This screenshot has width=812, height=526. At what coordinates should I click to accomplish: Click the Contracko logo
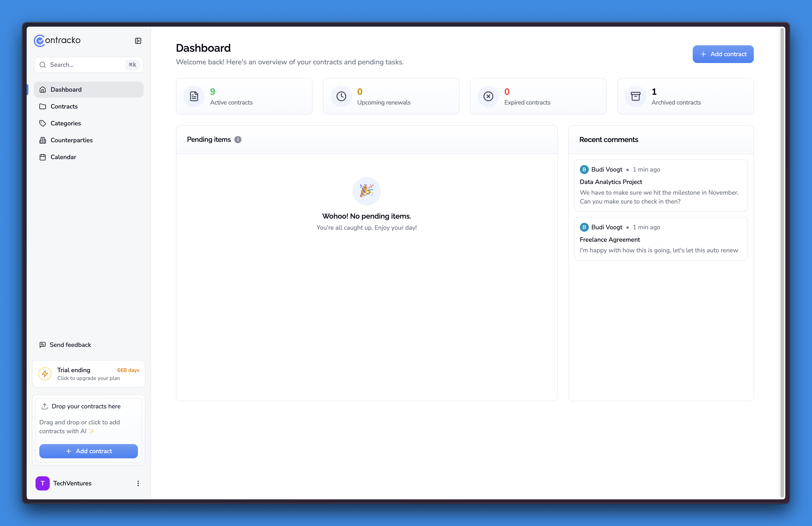pos(57,40)
